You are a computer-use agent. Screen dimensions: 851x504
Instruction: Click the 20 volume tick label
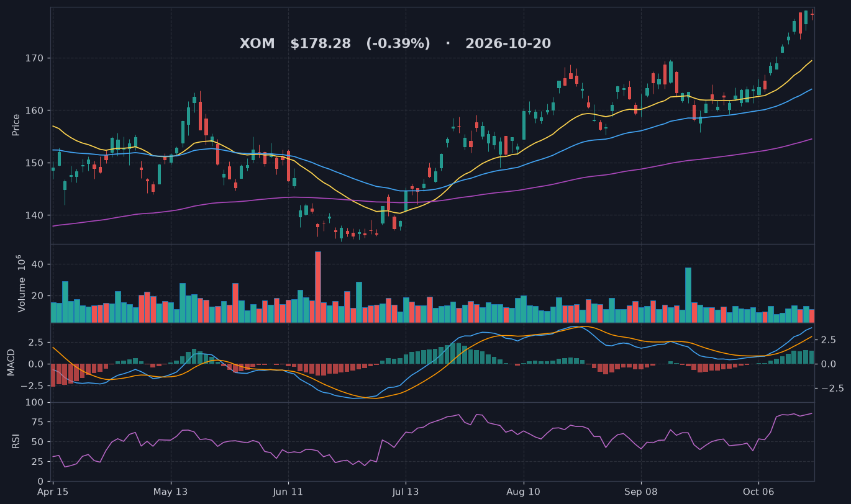tap(38, 295)
